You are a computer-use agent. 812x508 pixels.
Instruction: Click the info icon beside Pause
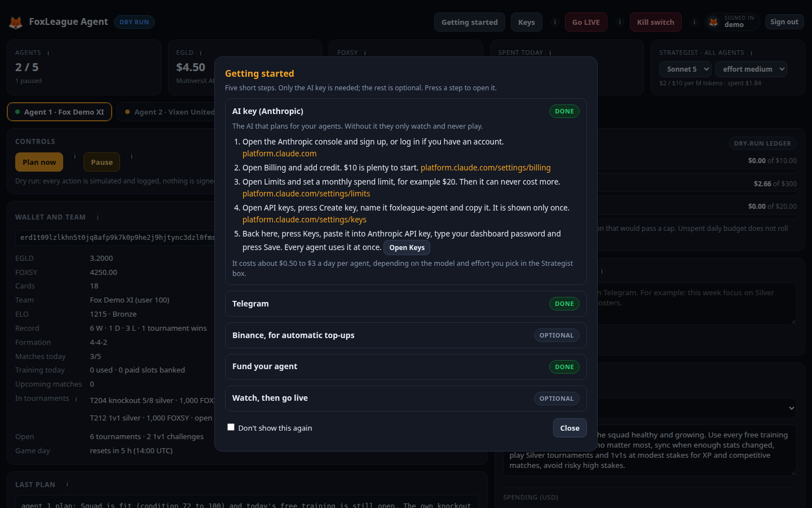point(131,156)
